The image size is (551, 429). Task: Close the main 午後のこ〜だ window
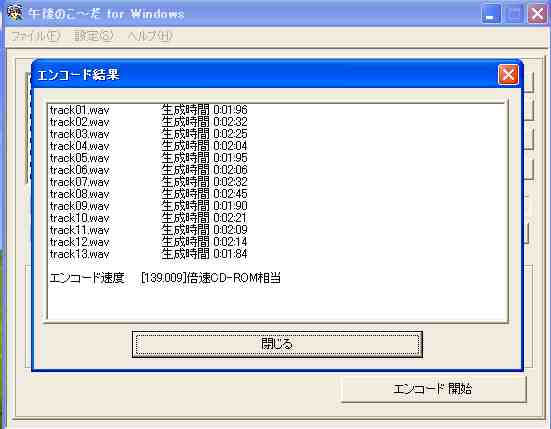538,15
